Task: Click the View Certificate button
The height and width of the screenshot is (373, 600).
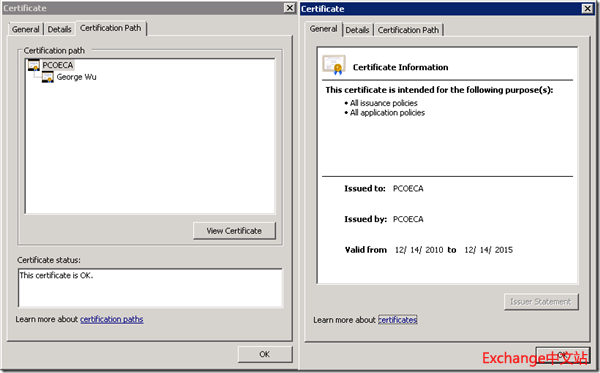Action: 234,231
